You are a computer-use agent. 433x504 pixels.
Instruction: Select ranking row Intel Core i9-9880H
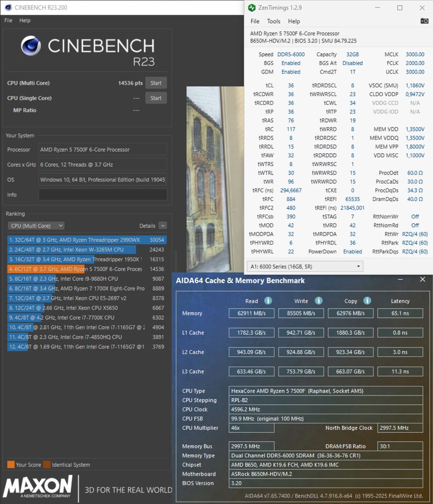pos(87,278)
